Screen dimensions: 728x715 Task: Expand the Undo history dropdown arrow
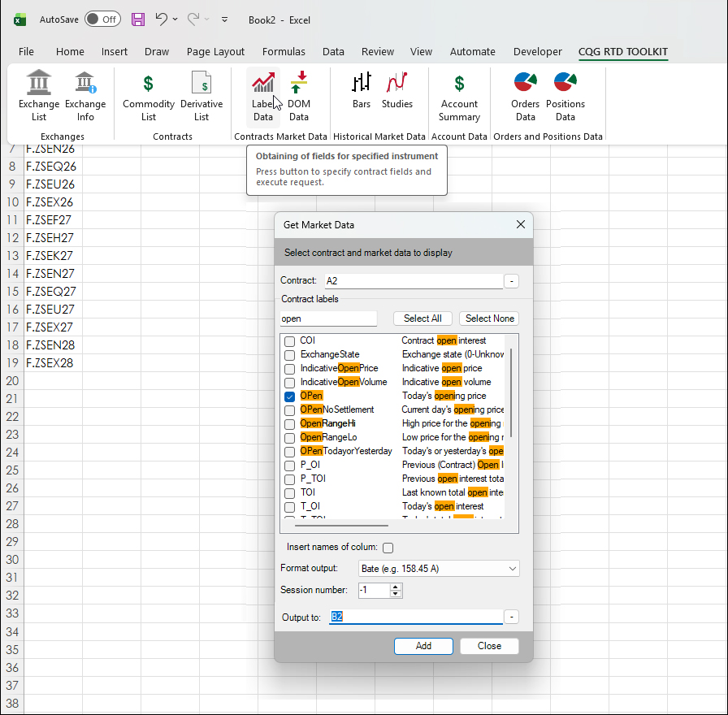pyautogui.click(x=175, y=19)
